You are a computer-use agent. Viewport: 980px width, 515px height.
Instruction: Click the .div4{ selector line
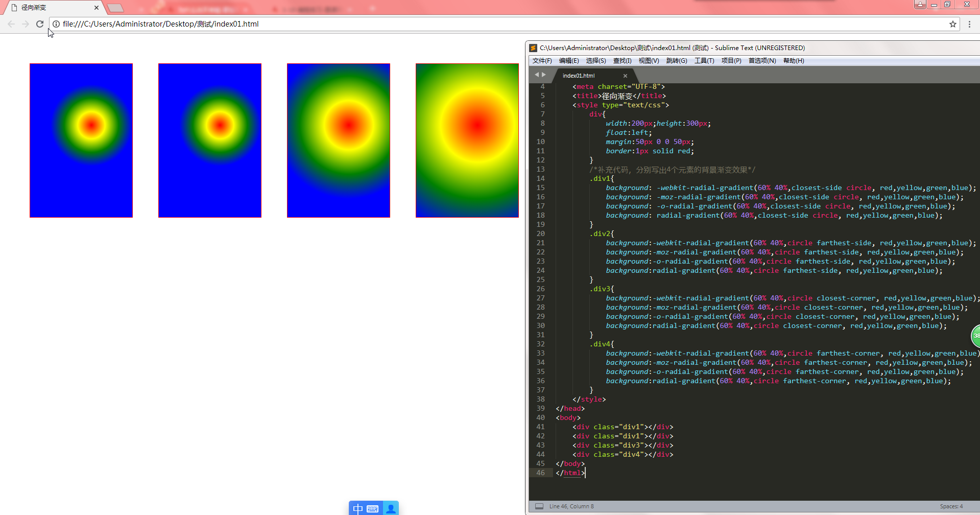[x=602, y=344]
